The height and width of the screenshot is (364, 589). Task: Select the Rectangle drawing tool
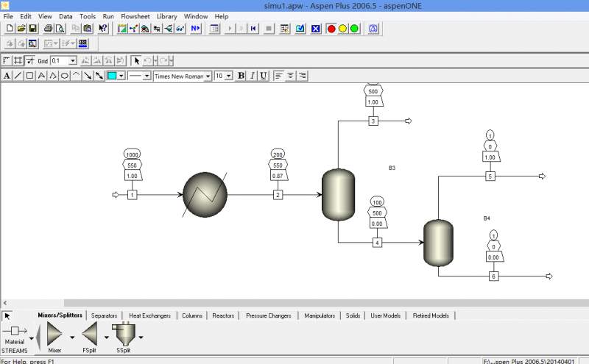point(29,76)
